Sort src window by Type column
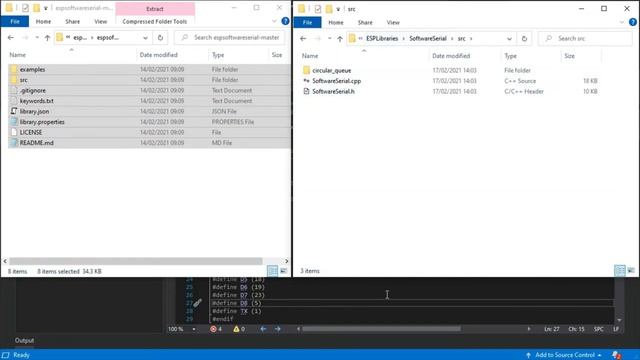 (510, 56)
